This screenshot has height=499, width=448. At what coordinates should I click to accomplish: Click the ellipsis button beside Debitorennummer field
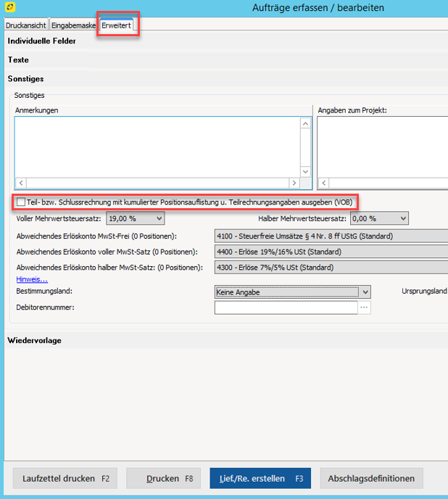tap(365, 308)
